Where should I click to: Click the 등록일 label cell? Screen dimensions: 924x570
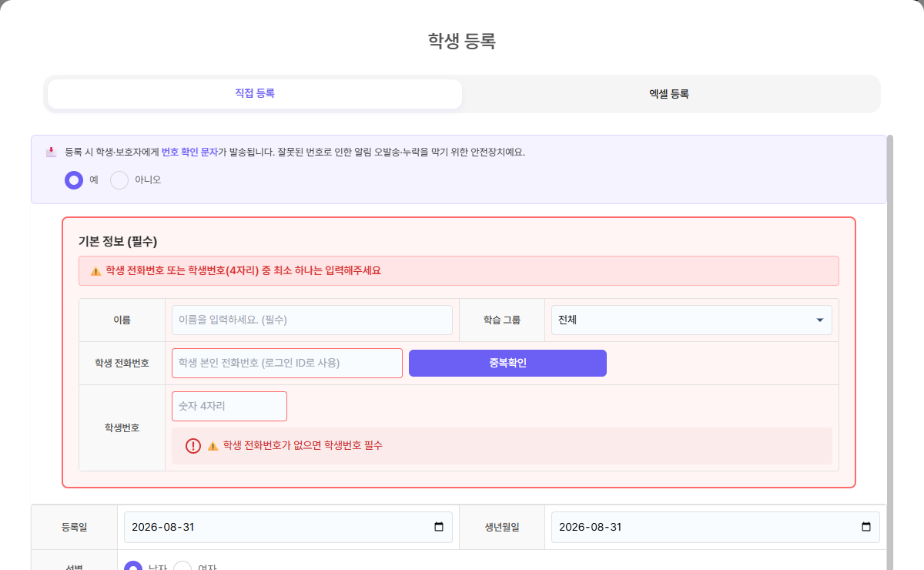click(x=75, y=527)
